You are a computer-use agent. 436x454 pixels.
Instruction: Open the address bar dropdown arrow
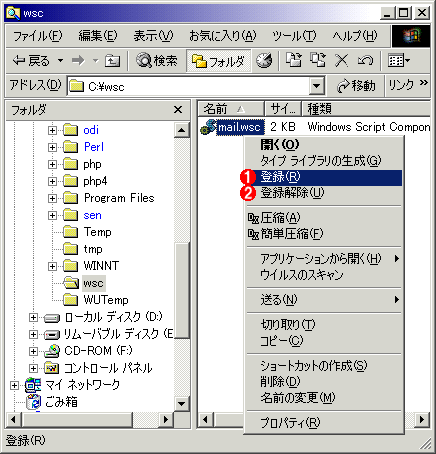[x=316, y=86]
